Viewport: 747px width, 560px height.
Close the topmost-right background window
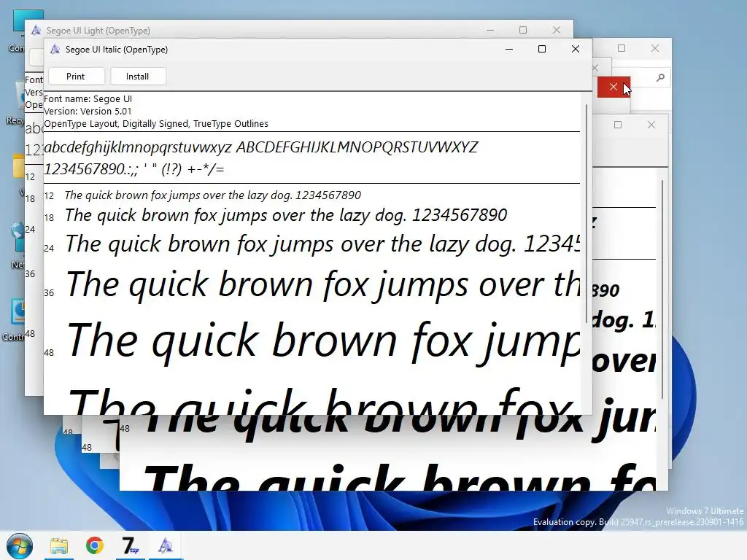[x=654, y=48]
